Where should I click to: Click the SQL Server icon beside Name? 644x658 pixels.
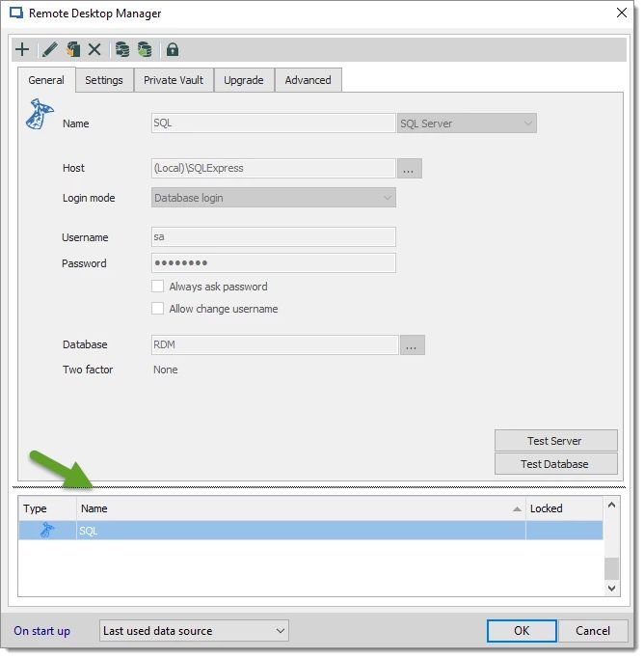click(x=39, y=115)
